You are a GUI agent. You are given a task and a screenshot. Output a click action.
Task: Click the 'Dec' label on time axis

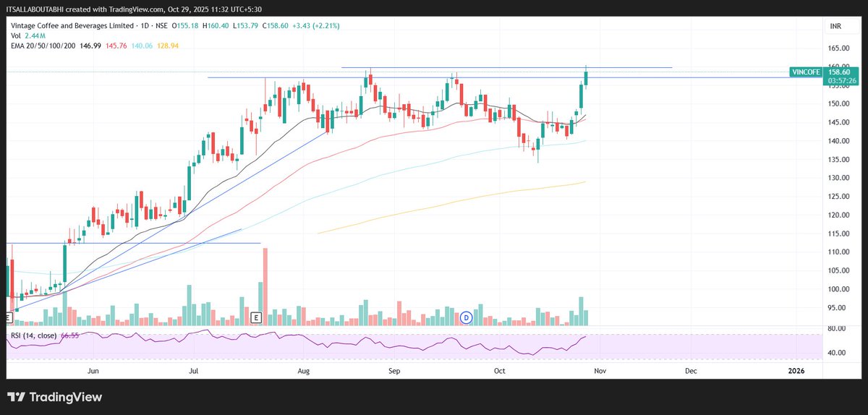click(691, 371)
